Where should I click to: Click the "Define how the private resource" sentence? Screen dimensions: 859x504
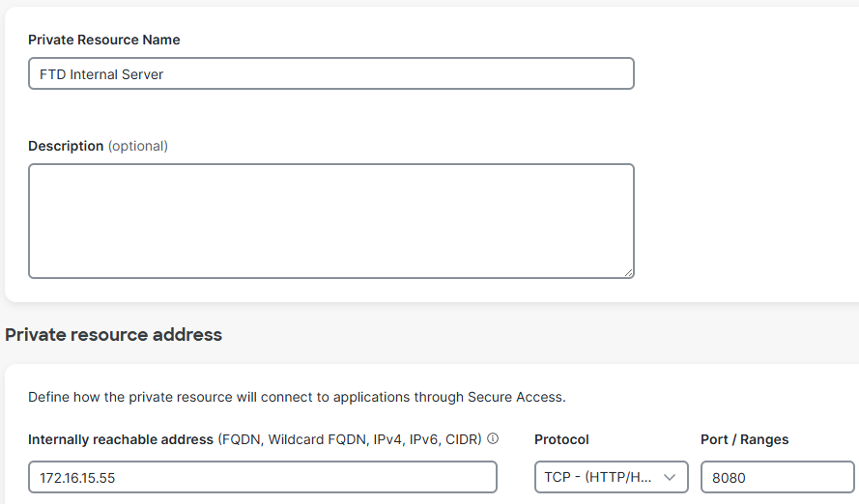click(297, 397)
